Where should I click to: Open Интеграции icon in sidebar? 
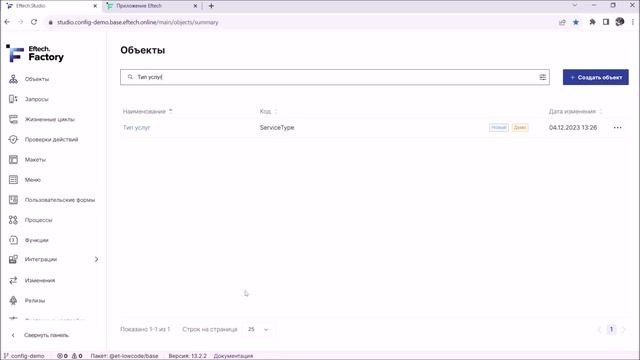pyautogui.click(x=13, y=259)
